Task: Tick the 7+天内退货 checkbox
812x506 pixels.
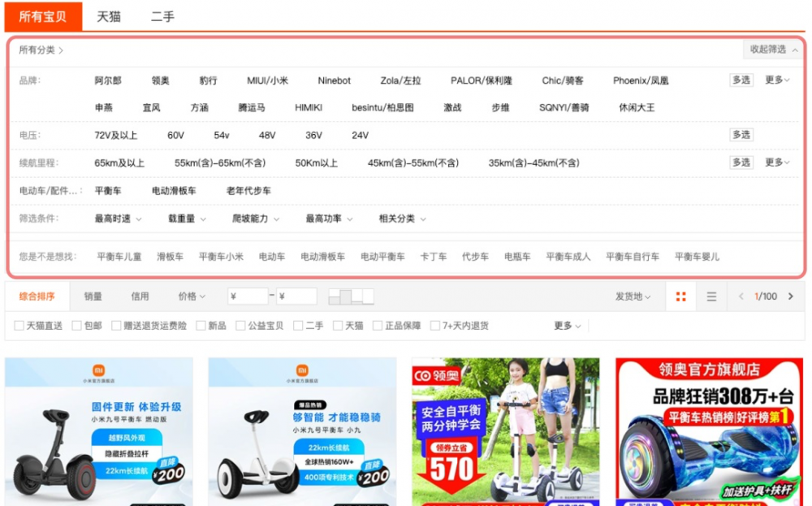Action: (x=435, y=325)
